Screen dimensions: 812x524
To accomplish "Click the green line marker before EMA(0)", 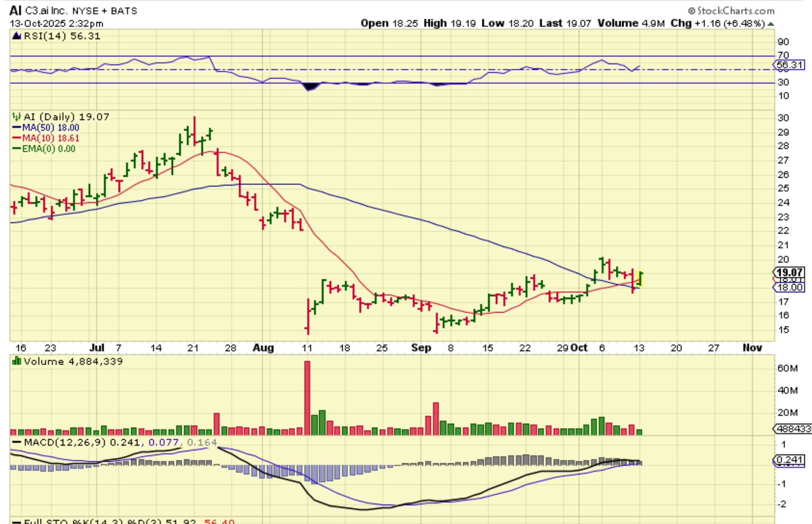I will click(x=17, y=149).
